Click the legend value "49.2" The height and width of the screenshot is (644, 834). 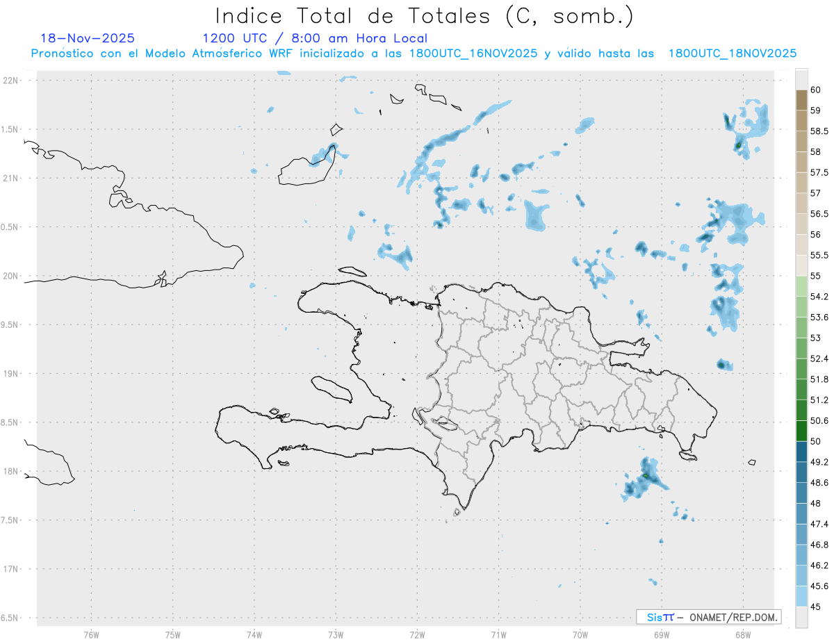819,462
